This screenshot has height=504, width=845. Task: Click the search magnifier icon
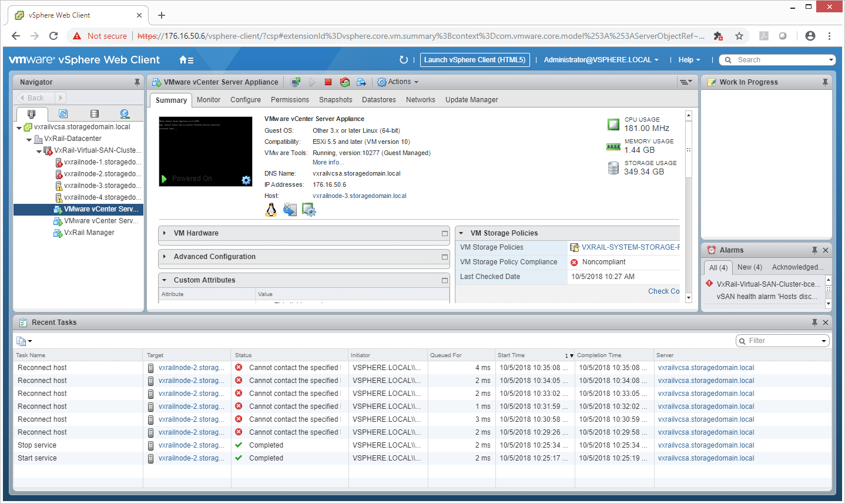pyautogui.click(x=729, y=60)
